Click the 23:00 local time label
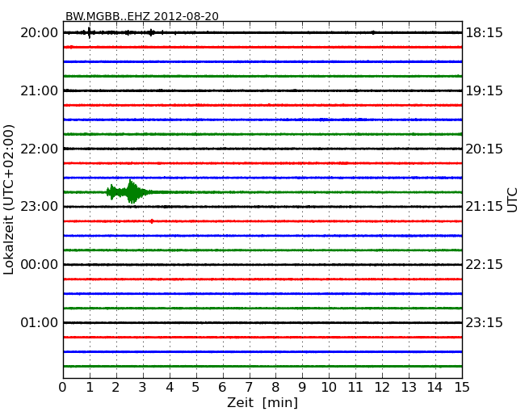This screenshot has height=420, width=525. 40,207
